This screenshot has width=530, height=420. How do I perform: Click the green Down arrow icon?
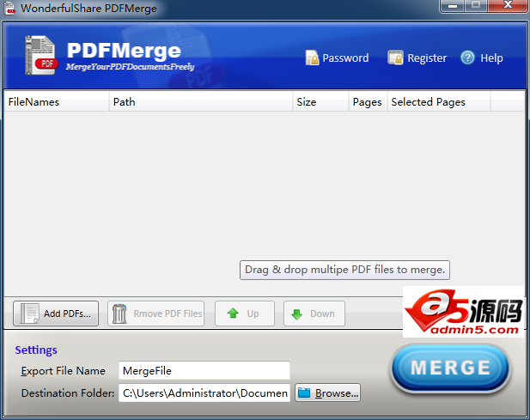pyautogui.click(x=296, y=313)
